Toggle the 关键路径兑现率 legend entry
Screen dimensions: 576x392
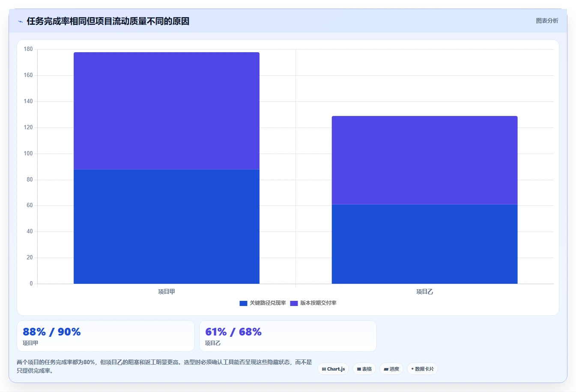263,303
